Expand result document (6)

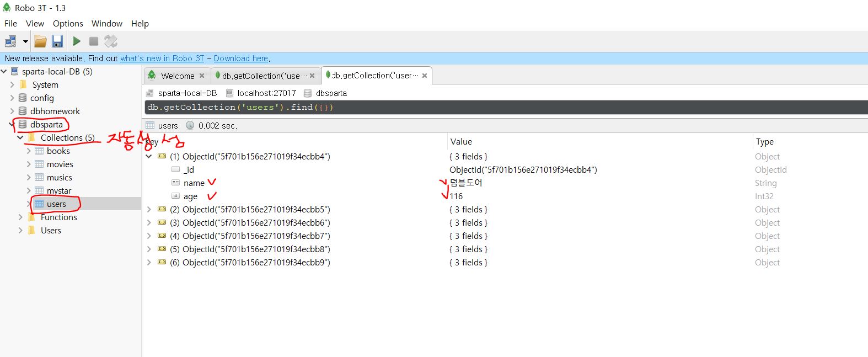point(149,262)
